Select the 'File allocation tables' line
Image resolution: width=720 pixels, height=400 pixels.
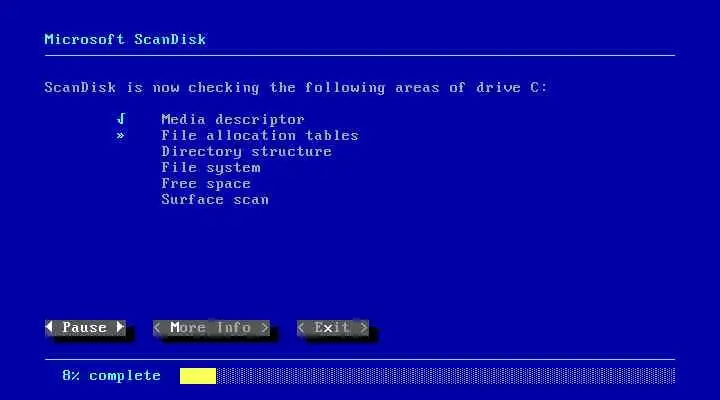260,135
